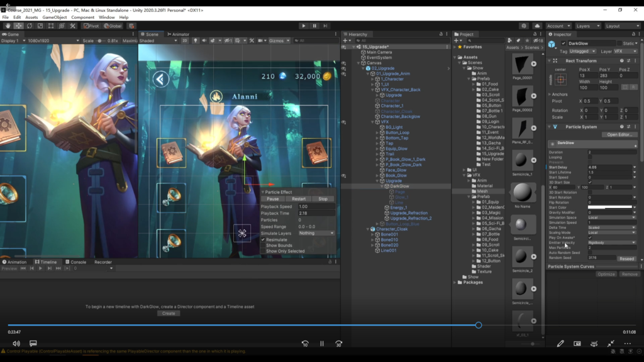Select the Rect Transform tool

tap(50, 26)
